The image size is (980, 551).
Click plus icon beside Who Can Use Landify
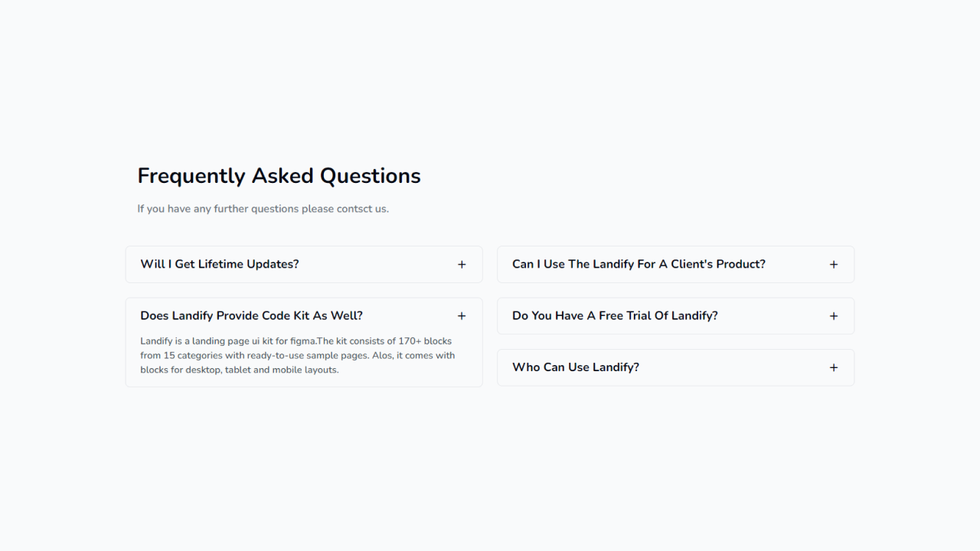click(834, 367)
